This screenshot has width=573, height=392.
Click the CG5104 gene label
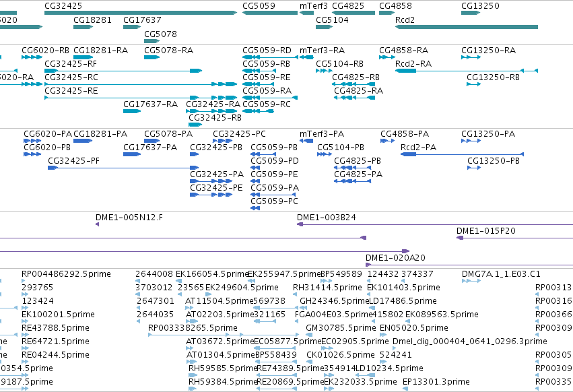(x=332, y=20)
